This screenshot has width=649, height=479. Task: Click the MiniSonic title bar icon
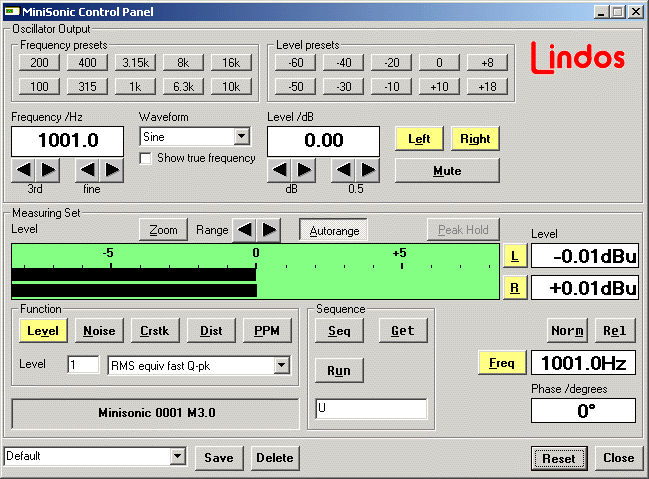(x=12, y=12)
